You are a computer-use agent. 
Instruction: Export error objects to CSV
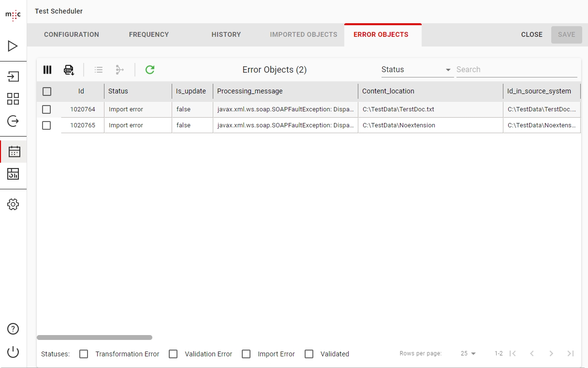pos(69,70)
